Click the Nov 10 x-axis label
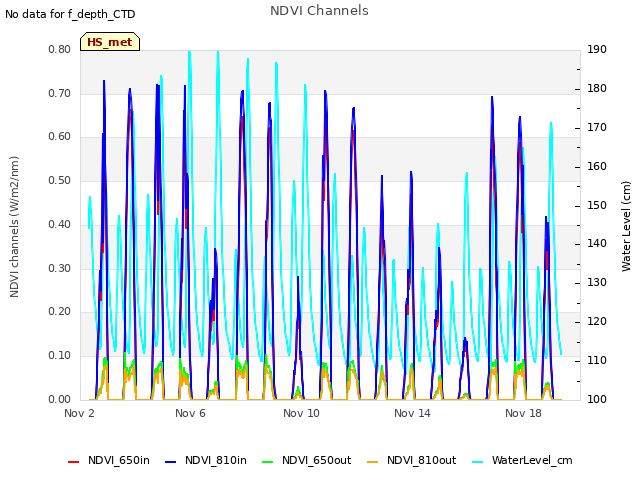This screenshot has width=640, height=480. (x=301, y=413)
